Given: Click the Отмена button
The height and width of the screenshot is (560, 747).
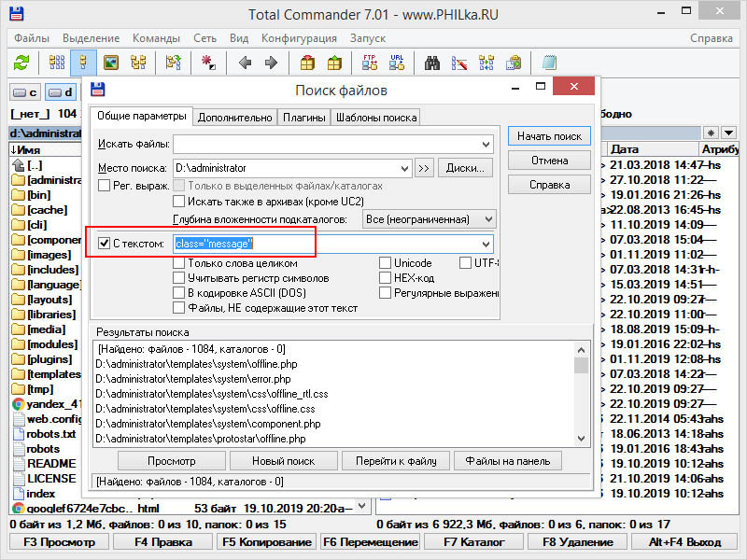Looking at the screenshot, I should pos(549,161).
